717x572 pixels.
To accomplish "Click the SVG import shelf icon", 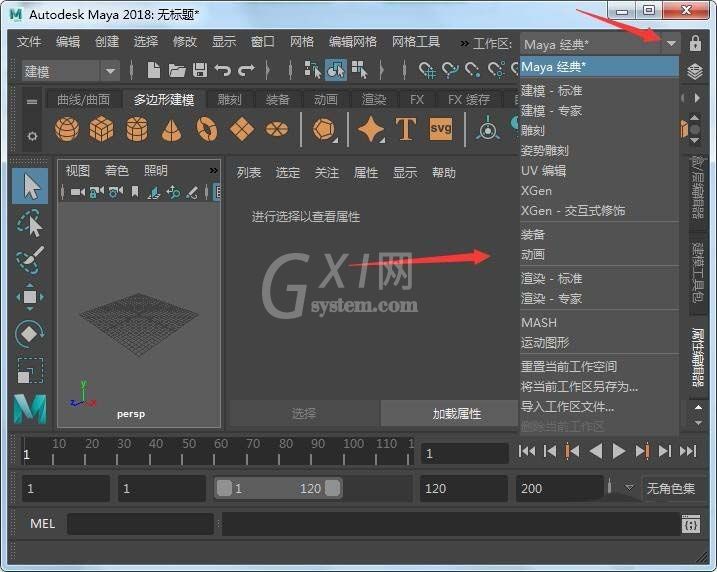I will coord(441,129).
